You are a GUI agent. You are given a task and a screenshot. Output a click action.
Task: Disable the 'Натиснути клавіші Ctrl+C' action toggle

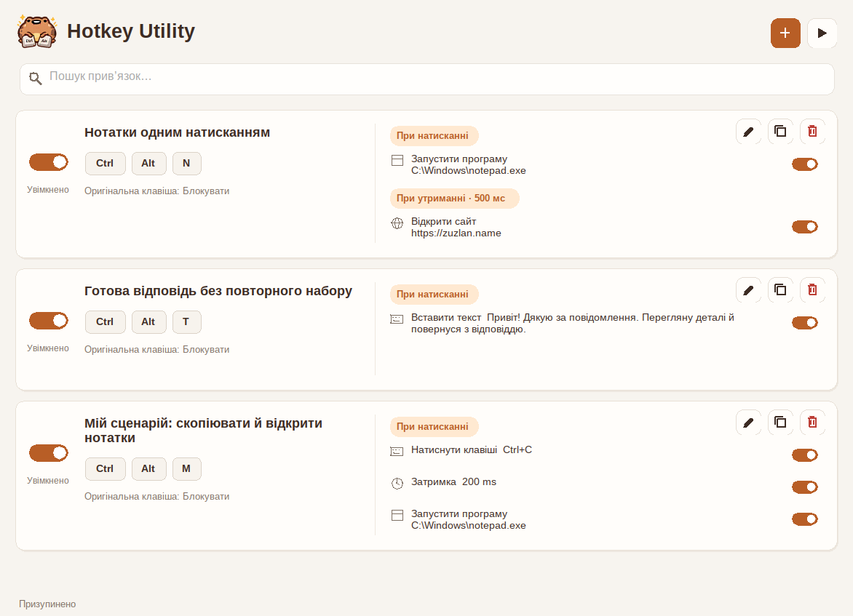coord(804,455)
